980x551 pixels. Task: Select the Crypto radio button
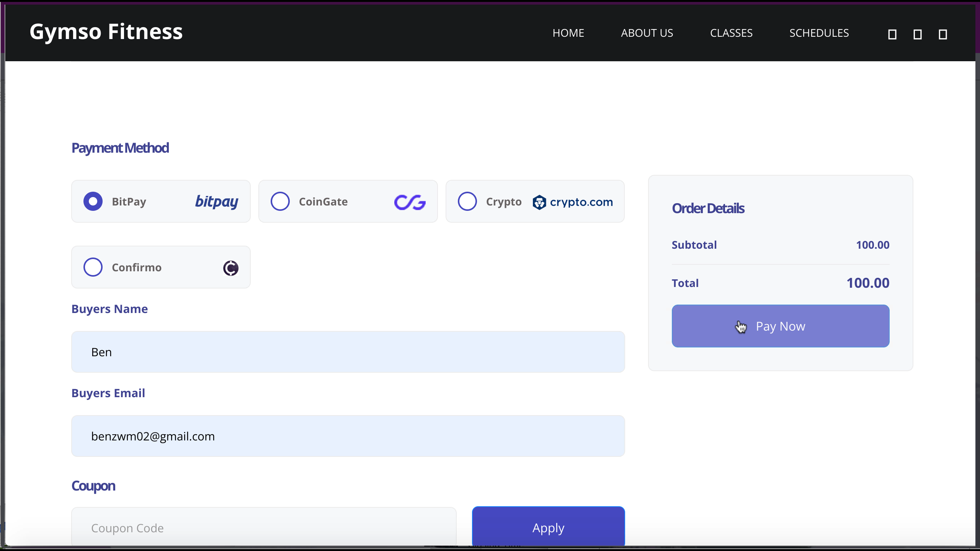pos(467,201)
